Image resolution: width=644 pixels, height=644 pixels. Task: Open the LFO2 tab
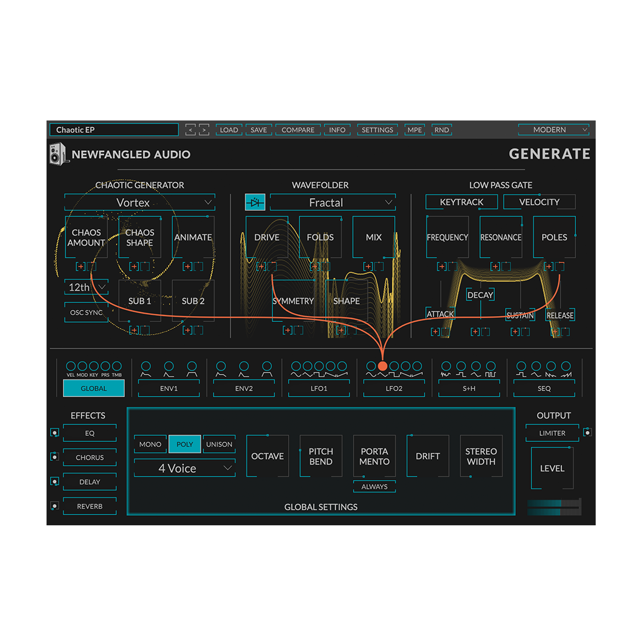(394, 388)
